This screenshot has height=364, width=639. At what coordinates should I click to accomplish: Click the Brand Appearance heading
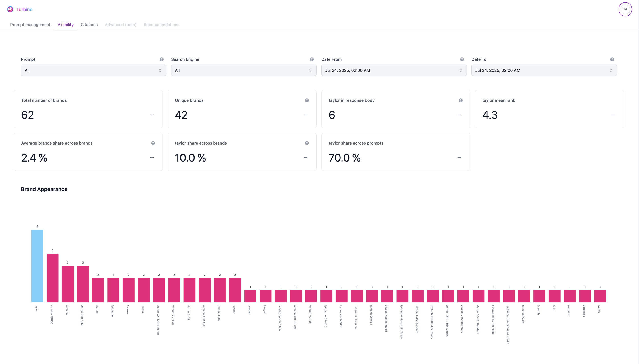click(x=44, y=189)
